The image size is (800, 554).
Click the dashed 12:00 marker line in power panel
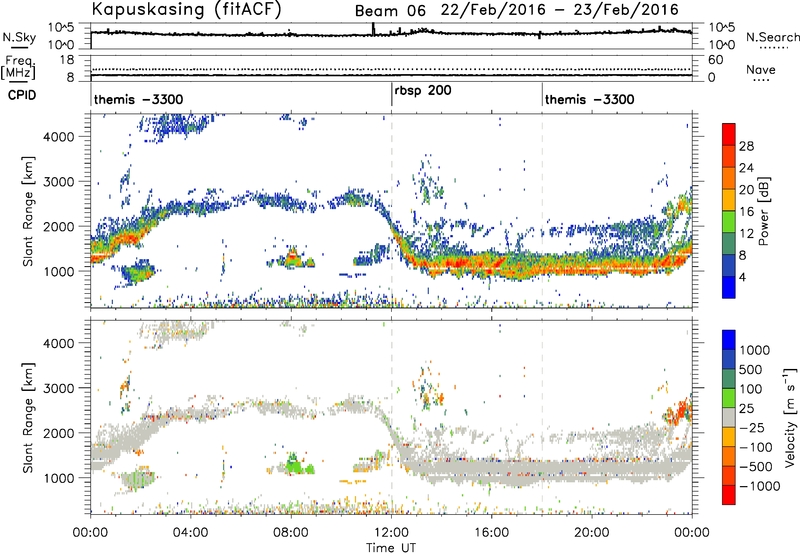pos(392,210)
